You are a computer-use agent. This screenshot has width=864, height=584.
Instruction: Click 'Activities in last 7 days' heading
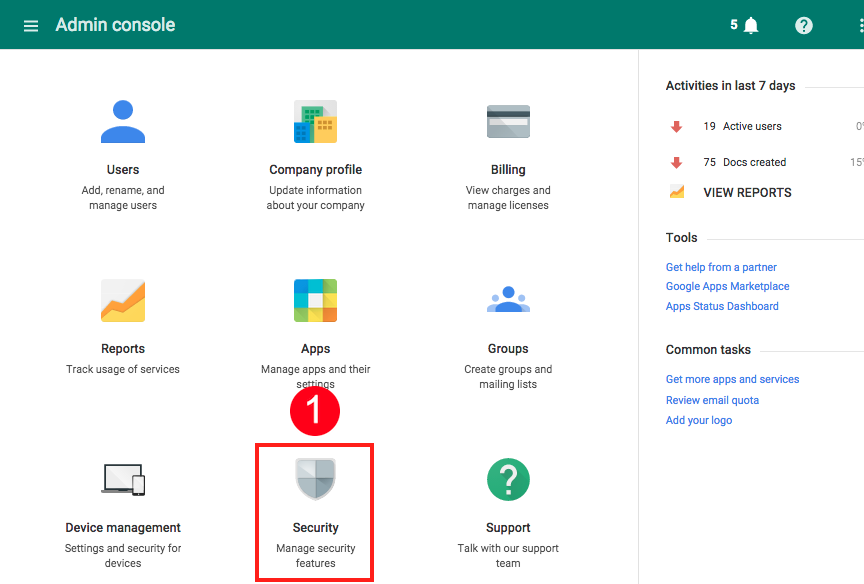(730, 86)
